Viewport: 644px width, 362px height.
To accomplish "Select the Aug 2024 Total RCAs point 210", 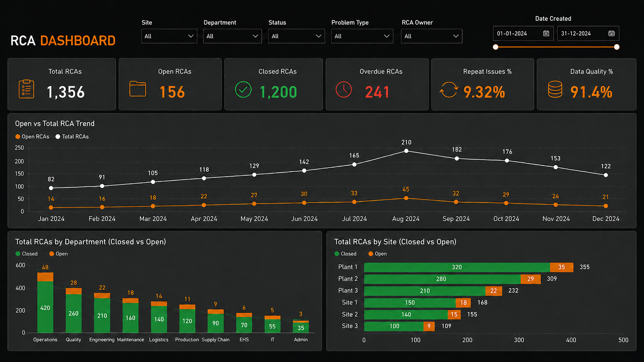I will pos(406,151).
